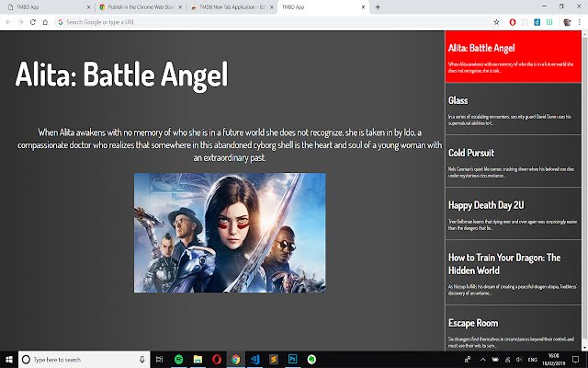Screen dimensions: 588x368
Task: Click the page vertical scrollbar
Action: [584, 190]
